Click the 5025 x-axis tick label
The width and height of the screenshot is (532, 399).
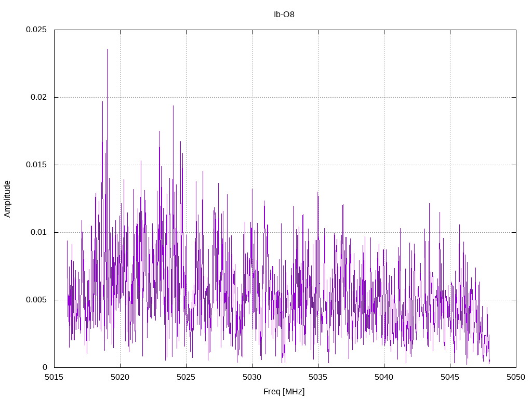point(187,377)
